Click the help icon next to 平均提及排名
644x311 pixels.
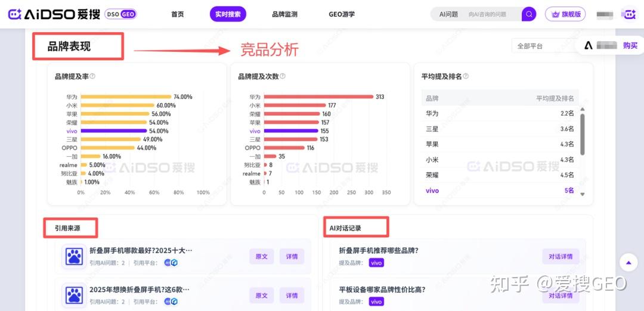466,76
